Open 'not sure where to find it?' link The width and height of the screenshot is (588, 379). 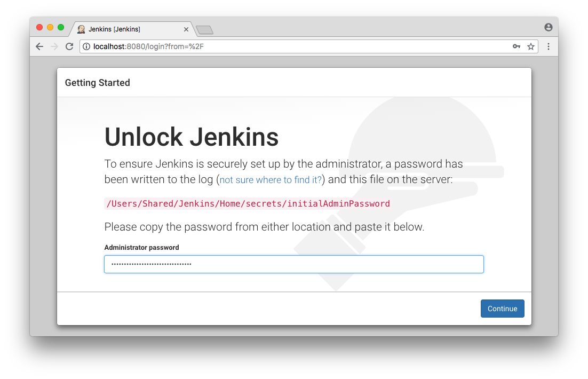[x=271, y=180]
